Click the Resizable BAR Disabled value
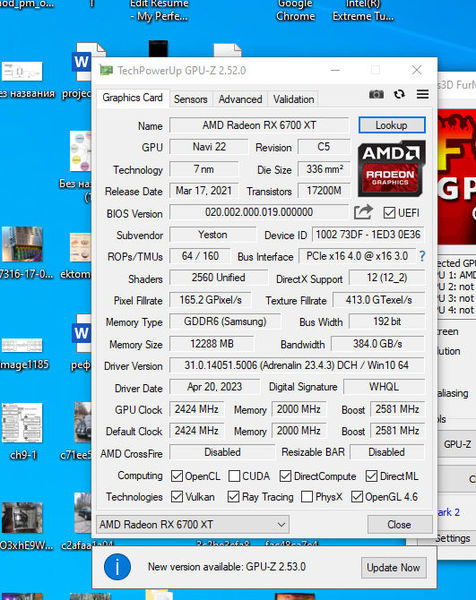The height and width of the screenshot is (600, 476). coord(387,452)
